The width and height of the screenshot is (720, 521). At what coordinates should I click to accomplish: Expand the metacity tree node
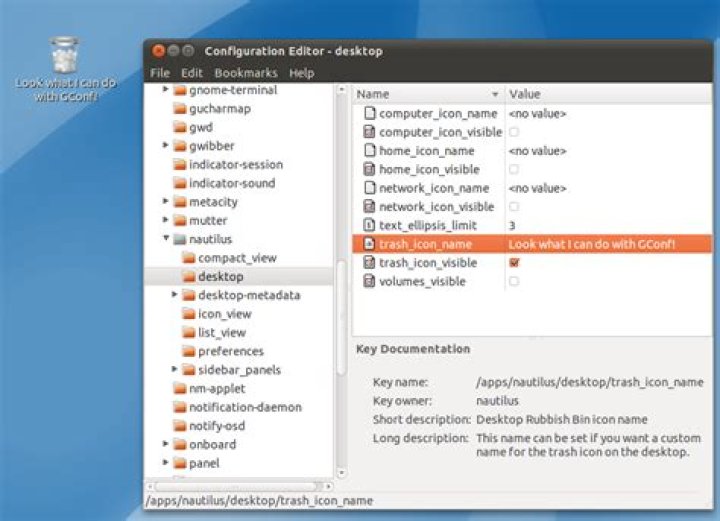[x=166, y=201]
